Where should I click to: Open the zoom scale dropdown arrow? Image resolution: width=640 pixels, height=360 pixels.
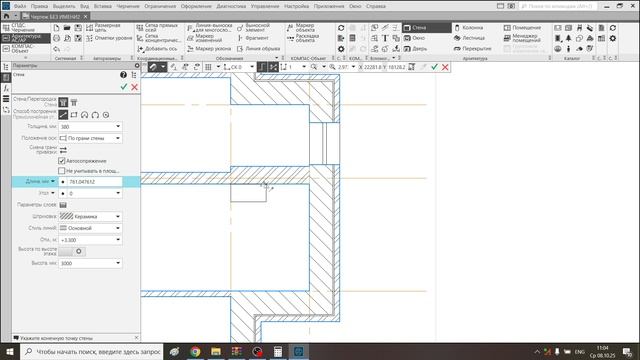tap(353, 67)
